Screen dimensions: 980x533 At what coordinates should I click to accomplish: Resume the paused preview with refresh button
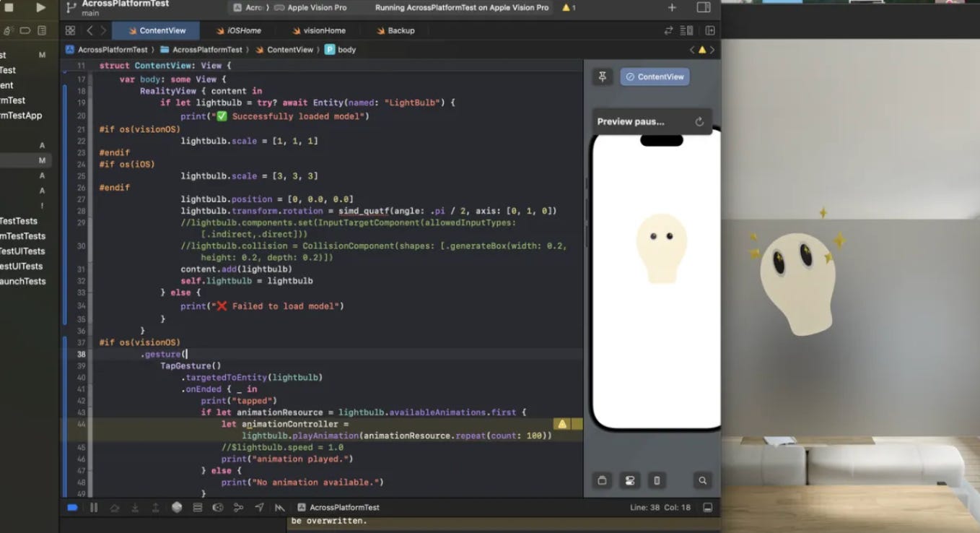tap(699, 121)
